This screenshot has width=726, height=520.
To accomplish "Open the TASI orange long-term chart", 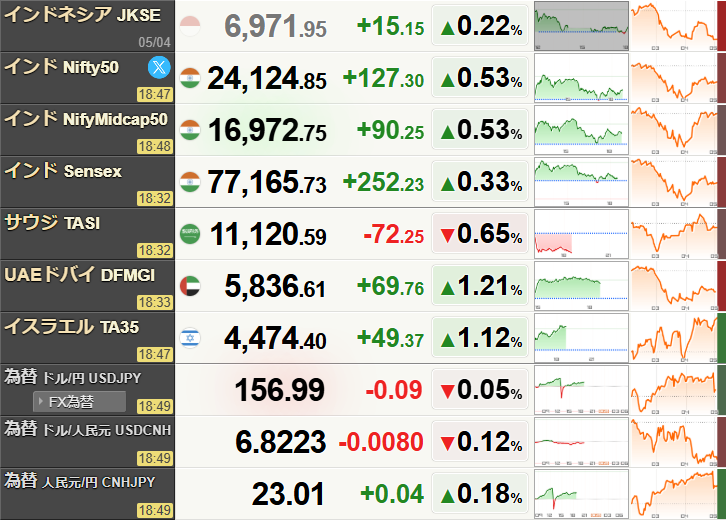I will point(674,234).
